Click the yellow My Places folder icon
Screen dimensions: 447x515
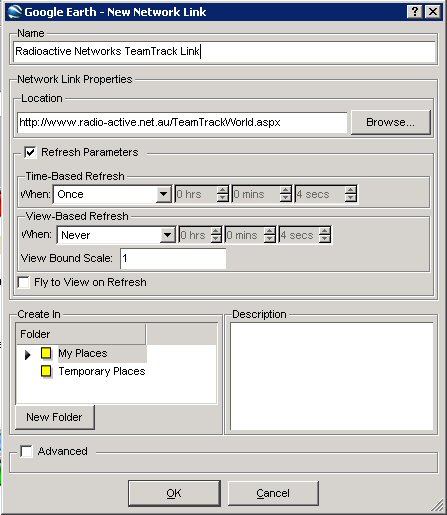click(46, 353)
